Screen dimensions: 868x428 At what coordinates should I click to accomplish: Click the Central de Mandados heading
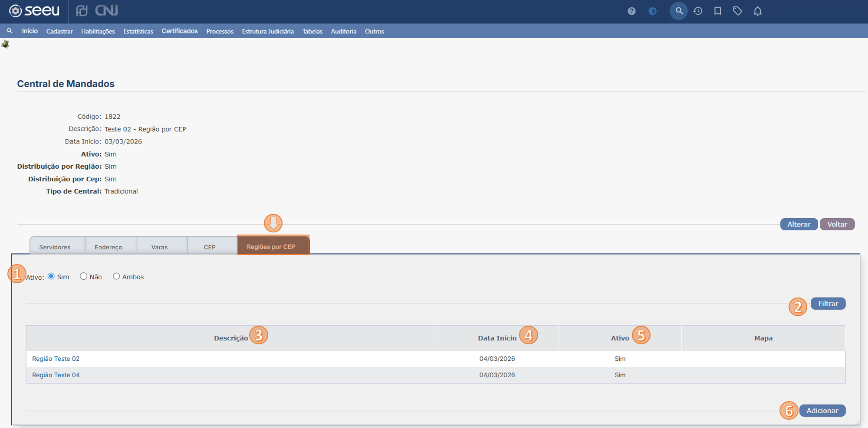[x=66, y=84]
